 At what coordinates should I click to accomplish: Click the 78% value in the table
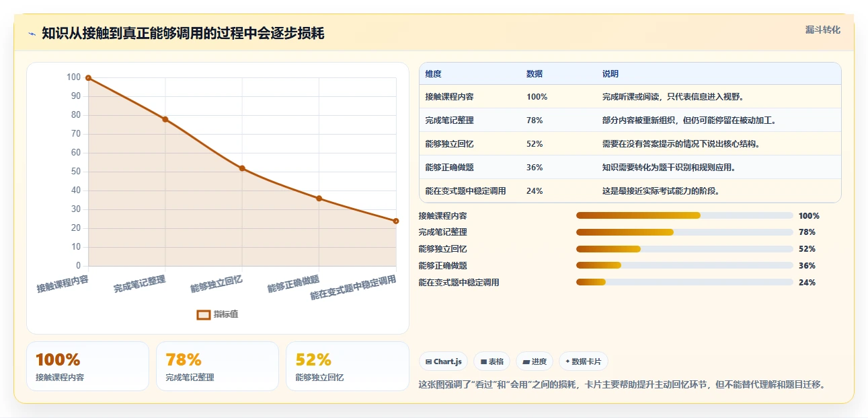click(x=535, y=120)
